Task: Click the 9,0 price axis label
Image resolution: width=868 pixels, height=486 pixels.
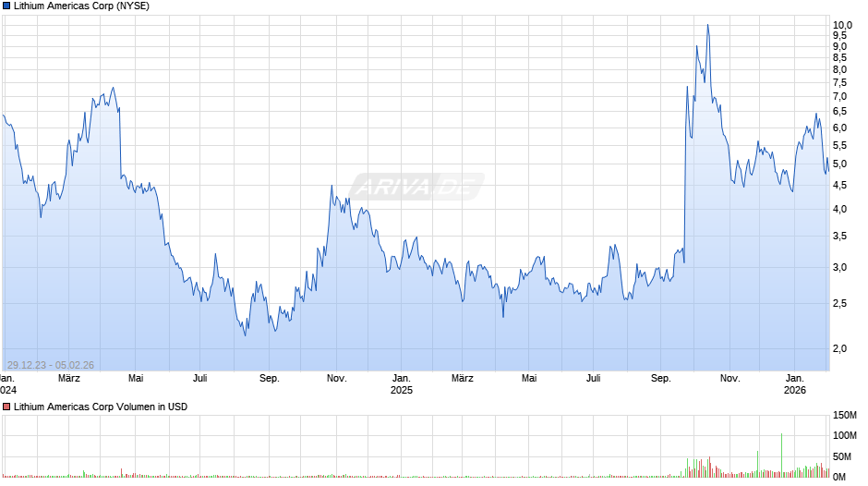Action: click(839, 46)
